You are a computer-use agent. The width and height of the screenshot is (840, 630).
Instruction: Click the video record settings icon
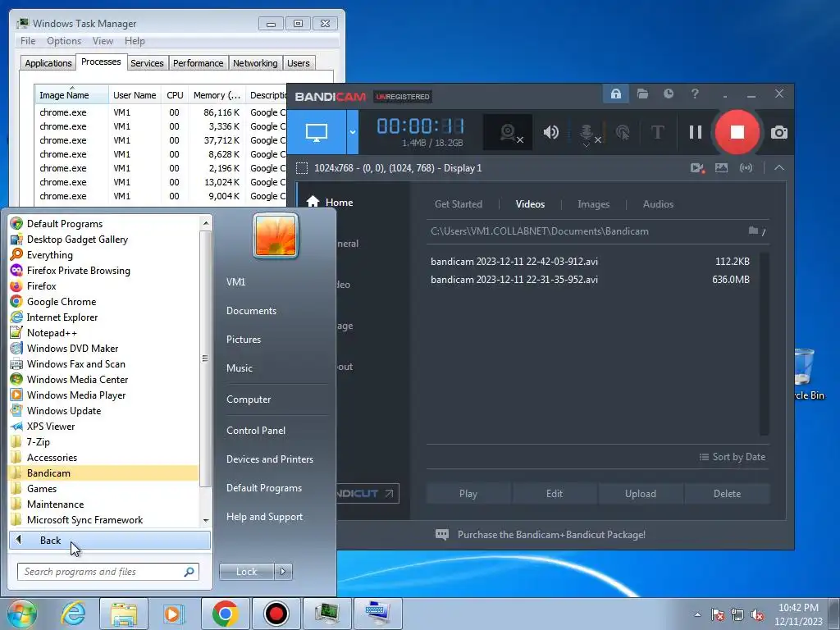click(697, 168)
